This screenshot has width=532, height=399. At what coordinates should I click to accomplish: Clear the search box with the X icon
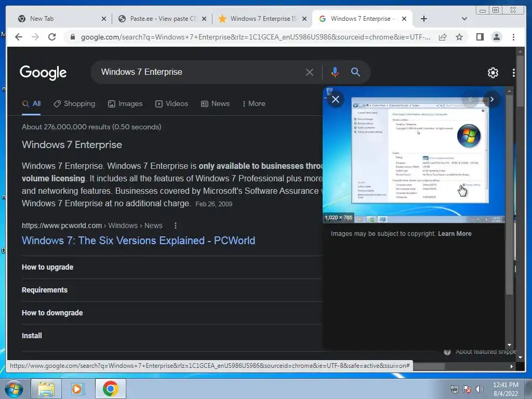310,72
